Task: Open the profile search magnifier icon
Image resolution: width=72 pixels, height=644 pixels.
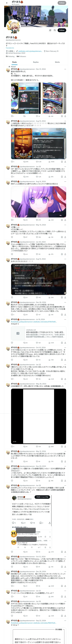Action: pos(55,30)
